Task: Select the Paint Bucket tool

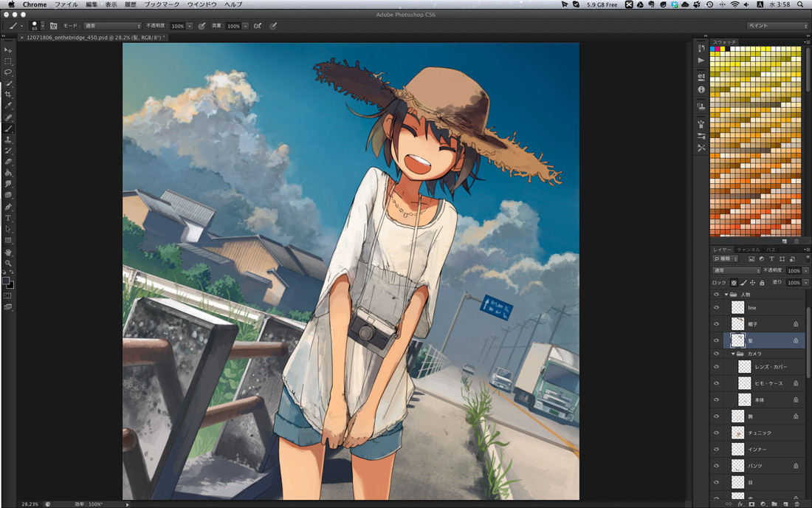Action: click(x=8, y=173)
